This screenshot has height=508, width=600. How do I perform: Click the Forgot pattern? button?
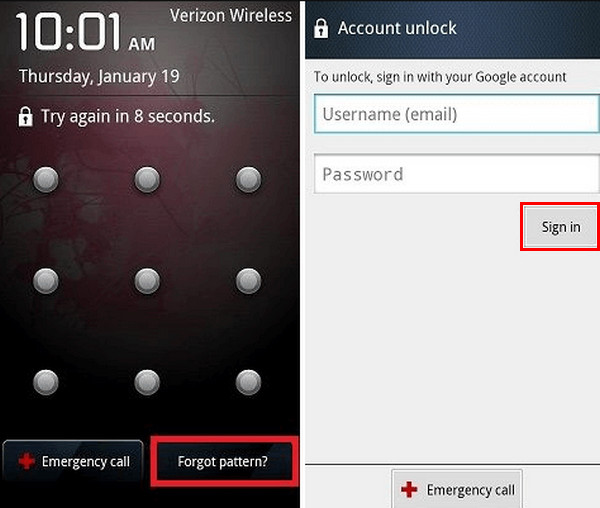[224, 461]
